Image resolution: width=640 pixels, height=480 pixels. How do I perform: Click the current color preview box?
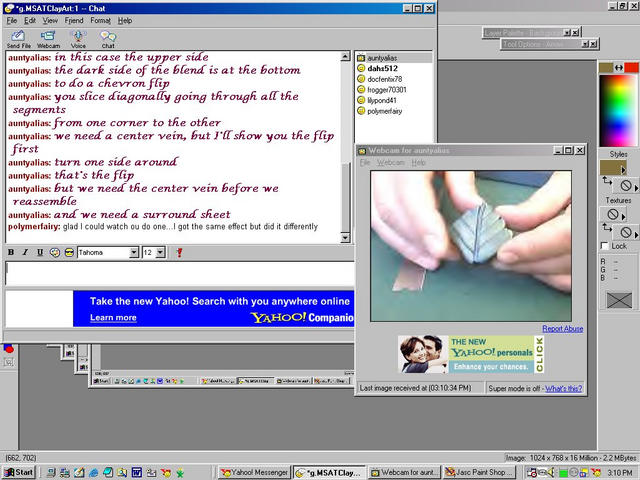(619, 300)
